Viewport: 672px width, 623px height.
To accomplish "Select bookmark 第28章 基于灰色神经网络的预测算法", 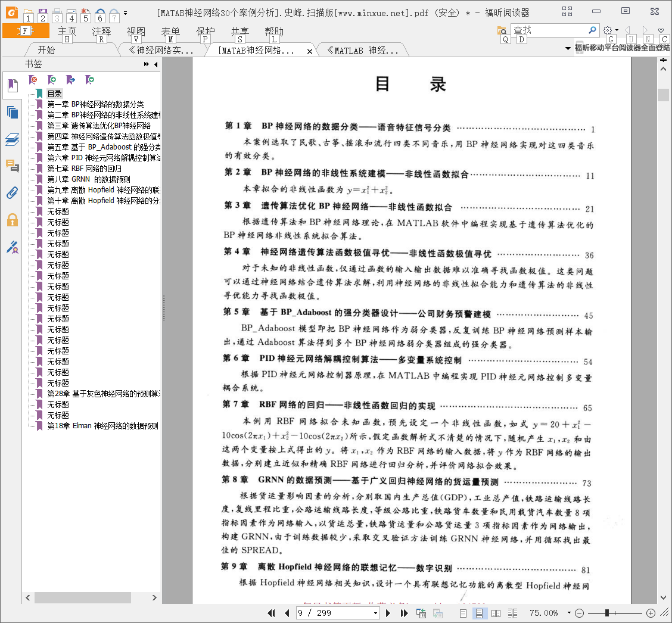I will point(104,393).
